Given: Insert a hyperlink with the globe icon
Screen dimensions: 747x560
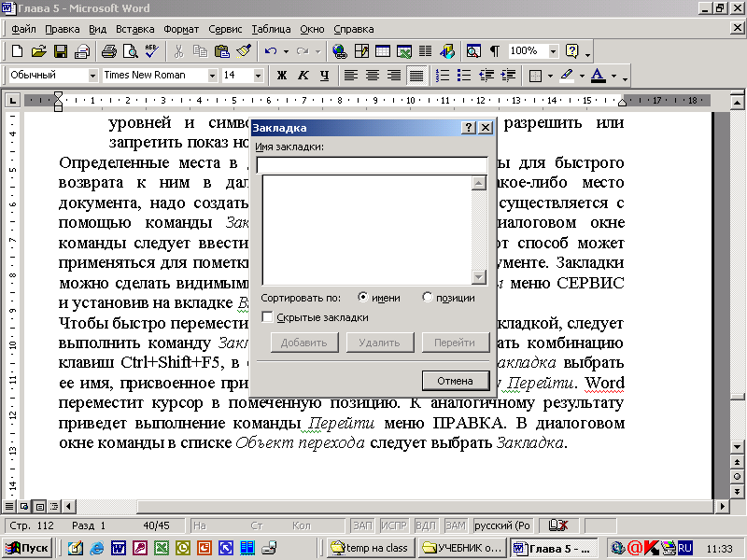Looking at the screenshot, I should pos(340,51).
